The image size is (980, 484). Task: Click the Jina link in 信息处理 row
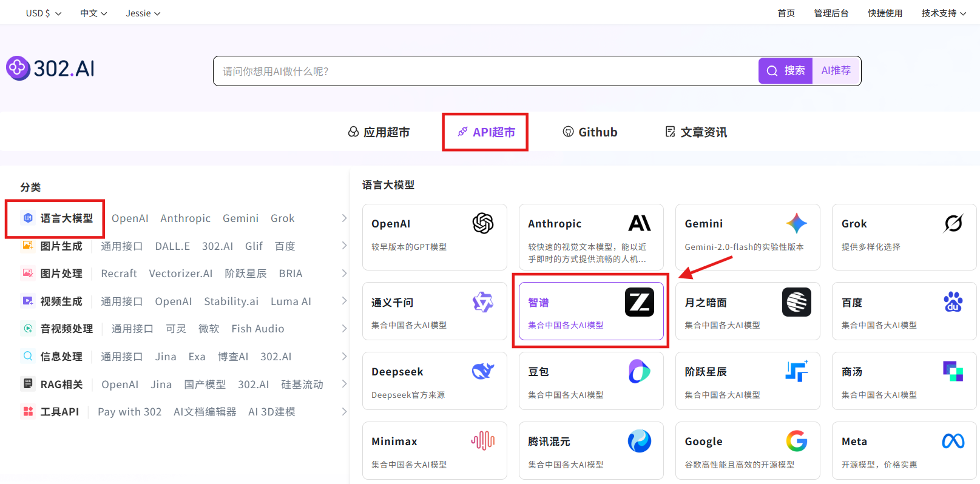pos(166,356)
